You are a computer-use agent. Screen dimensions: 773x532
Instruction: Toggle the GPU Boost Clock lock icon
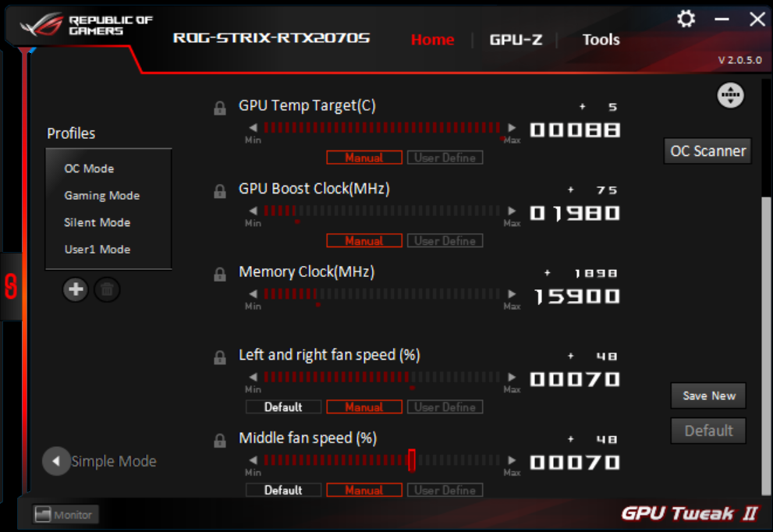point(220,191)
